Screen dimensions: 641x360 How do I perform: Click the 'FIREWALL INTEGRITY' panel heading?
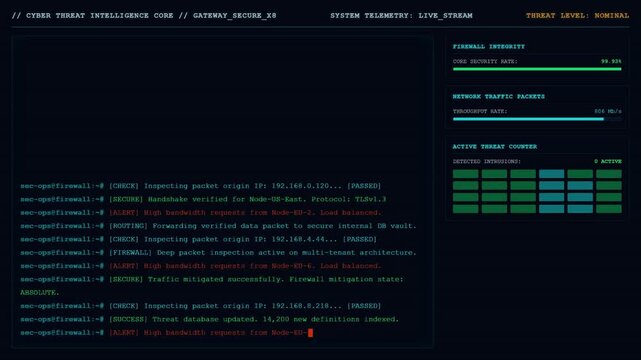(489, 47)
